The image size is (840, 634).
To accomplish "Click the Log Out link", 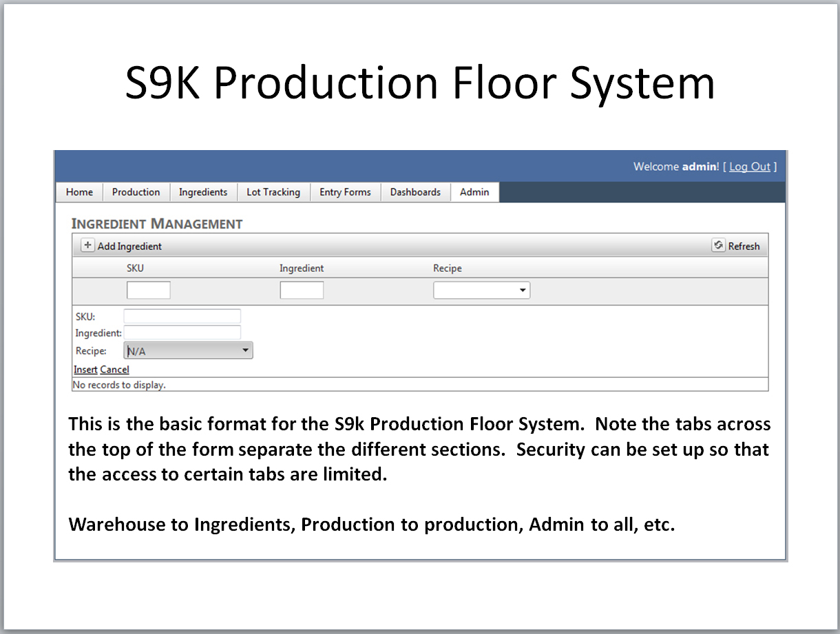I will coord(750,167).
